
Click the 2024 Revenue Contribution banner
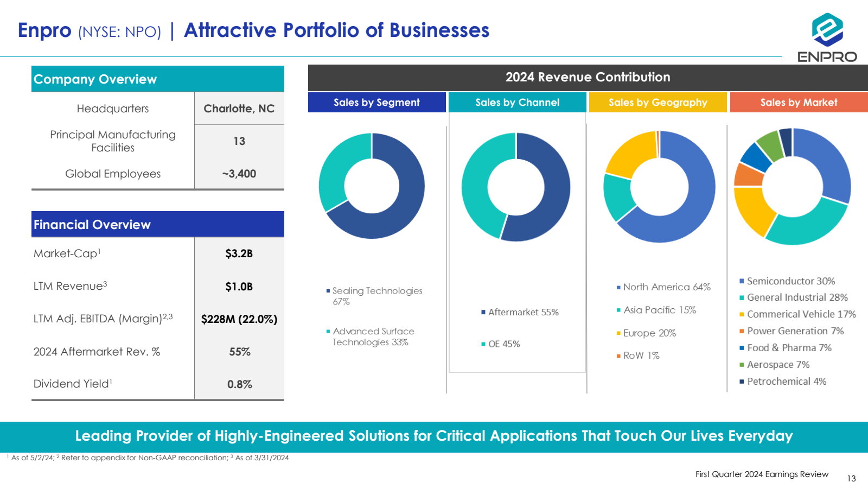(588, 78)
